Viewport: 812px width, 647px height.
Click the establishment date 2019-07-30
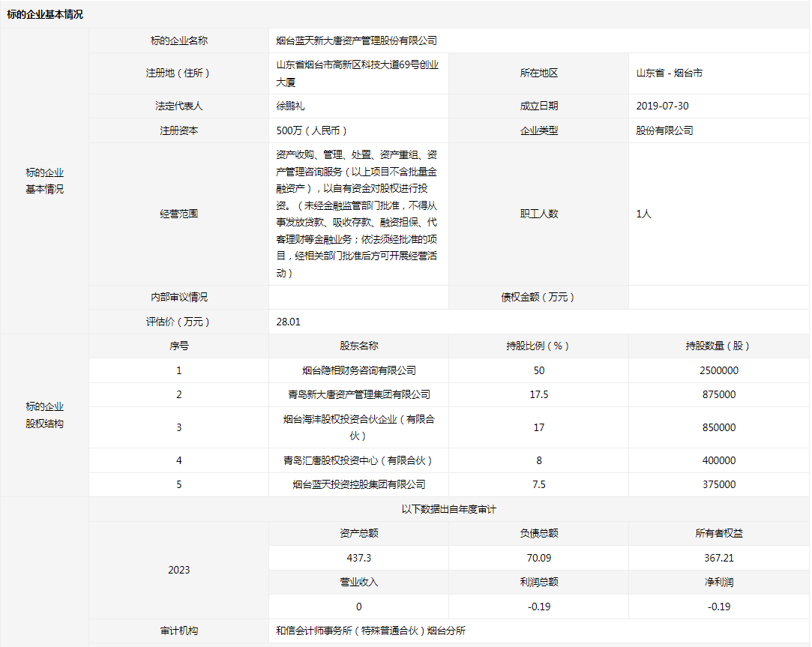tap(662, 106)
